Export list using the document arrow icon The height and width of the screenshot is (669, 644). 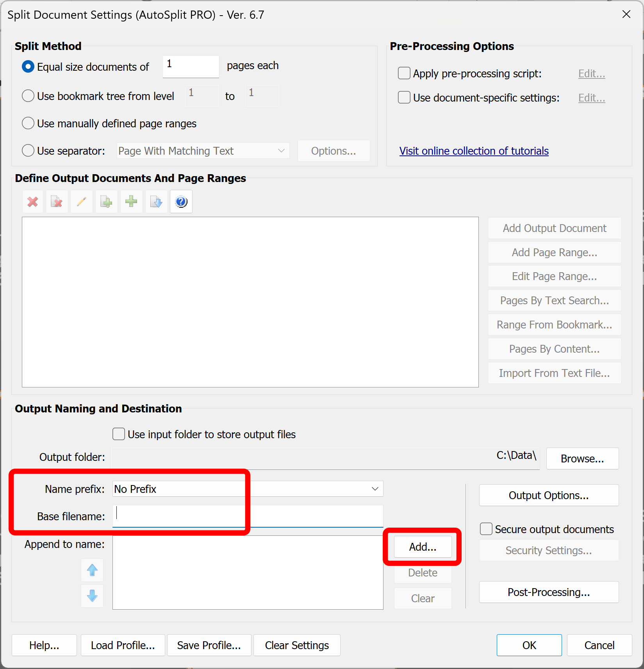coord(156,202)
